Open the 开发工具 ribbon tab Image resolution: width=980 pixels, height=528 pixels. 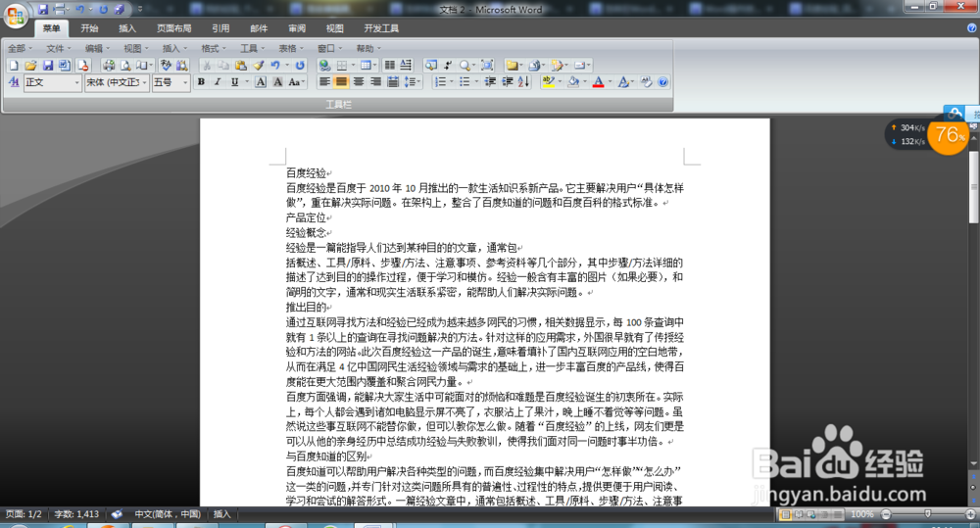click(x=381, y=28)
